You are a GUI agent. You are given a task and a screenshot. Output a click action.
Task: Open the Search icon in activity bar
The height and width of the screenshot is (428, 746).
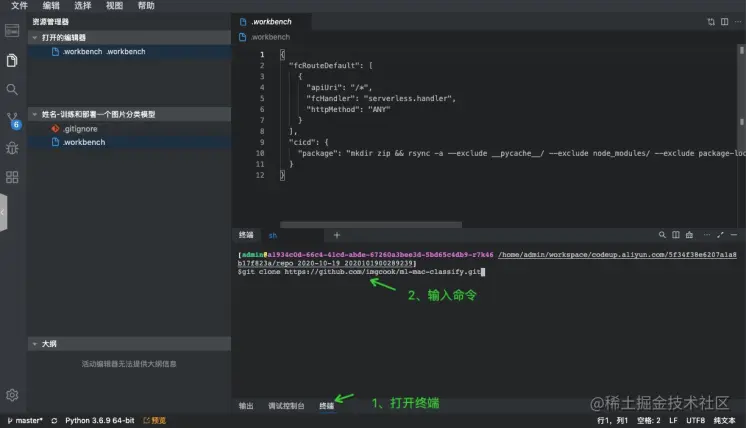[12, 89]
